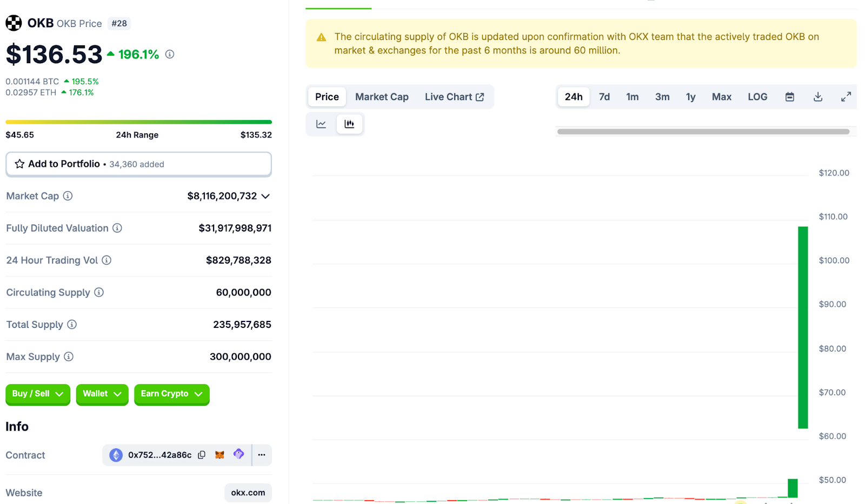Download the price chart
This screenshot has width=865, height=504.
(x=817, y=97)
